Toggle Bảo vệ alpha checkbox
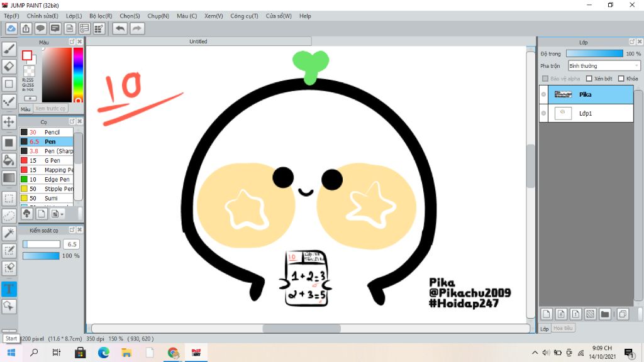This screenshot has height=362, width=644. (545, 79)
